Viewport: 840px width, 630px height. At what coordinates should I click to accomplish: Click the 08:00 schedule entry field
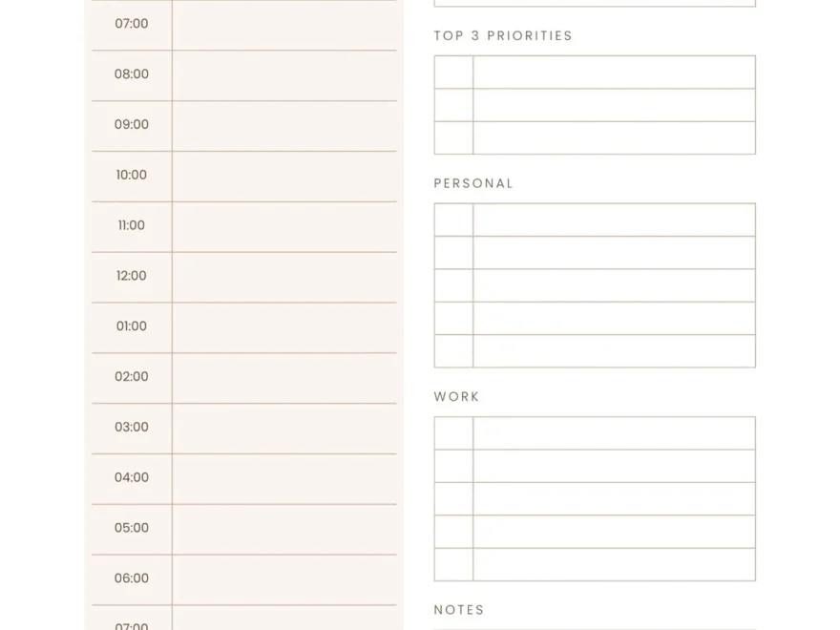[284, 75]
